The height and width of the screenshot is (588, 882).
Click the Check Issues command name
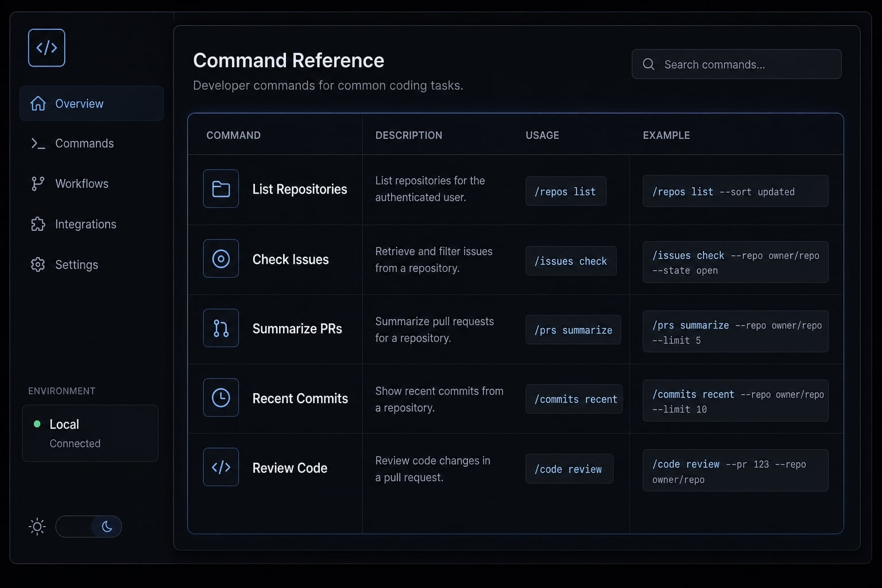(x=291, y=259)
